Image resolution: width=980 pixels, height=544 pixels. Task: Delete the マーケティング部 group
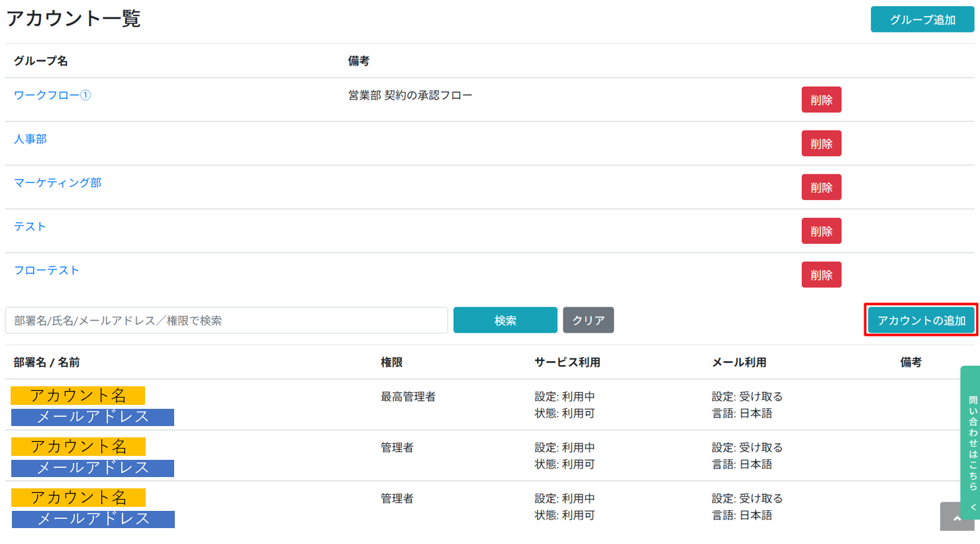pyautogui.click(x=821, y=187)
